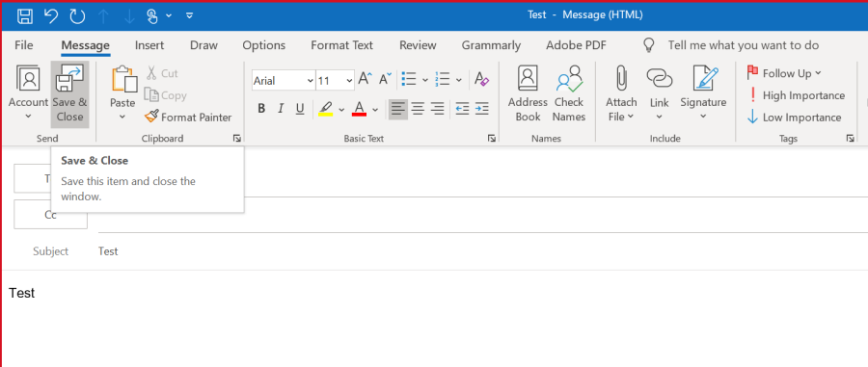Switch to the Options tab
The image size is (868, 367).
[x=264, y=45]
